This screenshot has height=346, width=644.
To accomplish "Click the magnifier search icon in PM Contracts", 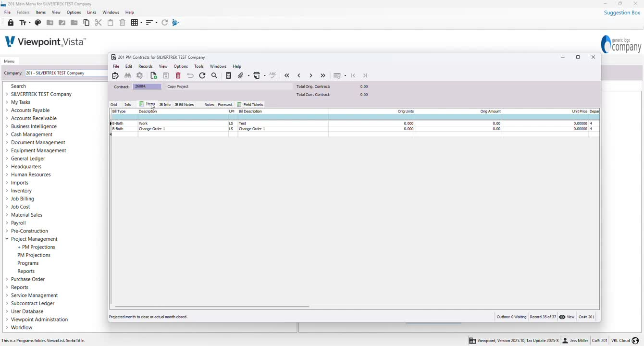I will pyautogui.click(x=214, y=76).
